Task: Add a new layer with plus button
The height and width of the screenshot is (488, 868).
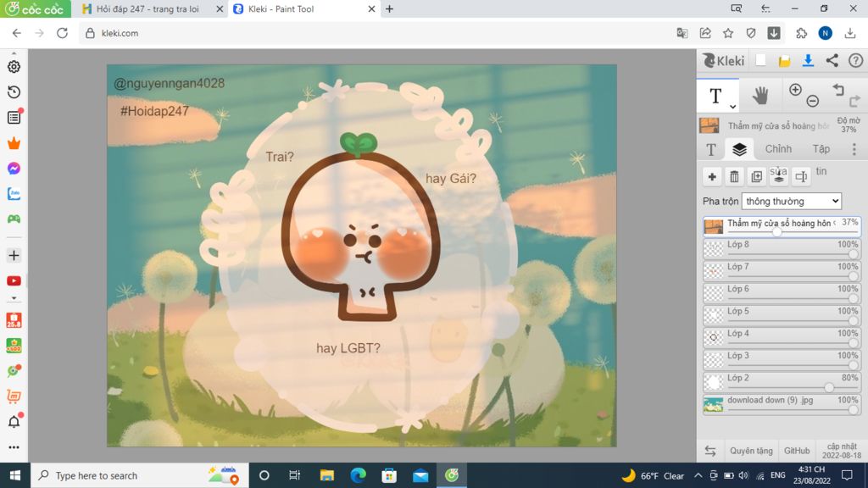Action: pyautogui.click(x=712, y=176)
